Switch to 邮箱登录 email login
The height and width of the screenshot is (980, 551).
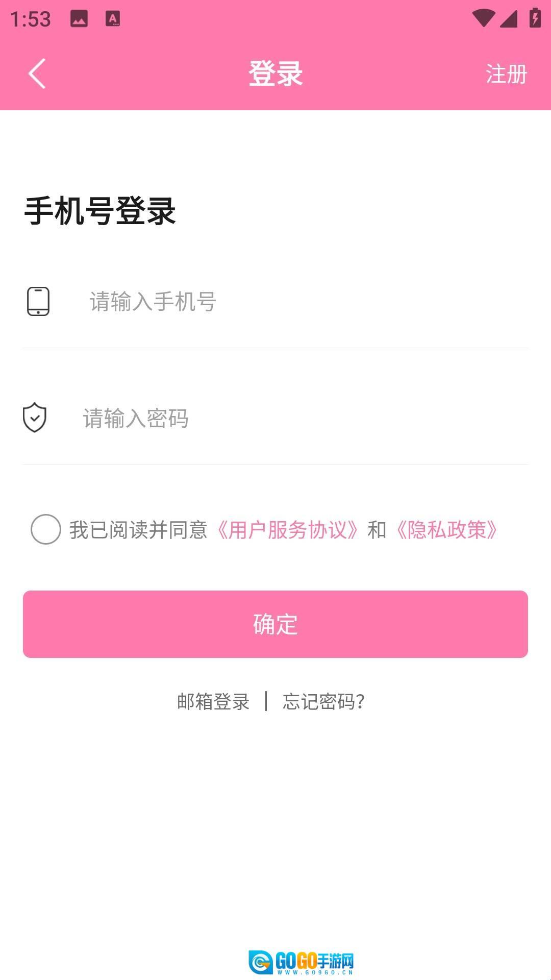pos(213,701)
